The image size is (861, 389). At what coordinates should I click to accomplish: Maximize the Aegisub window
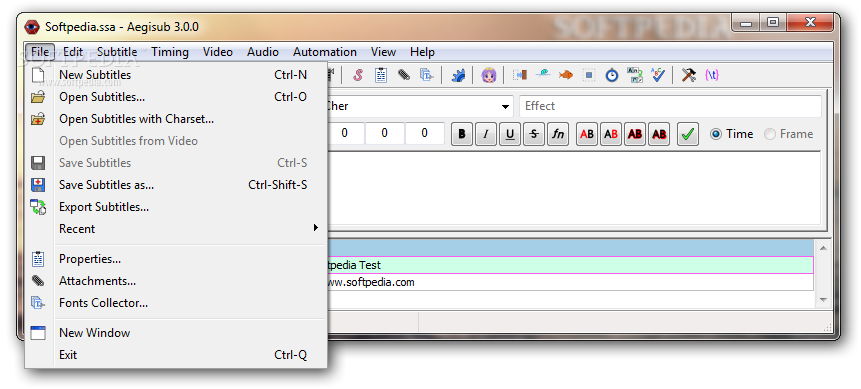(773, 23)
